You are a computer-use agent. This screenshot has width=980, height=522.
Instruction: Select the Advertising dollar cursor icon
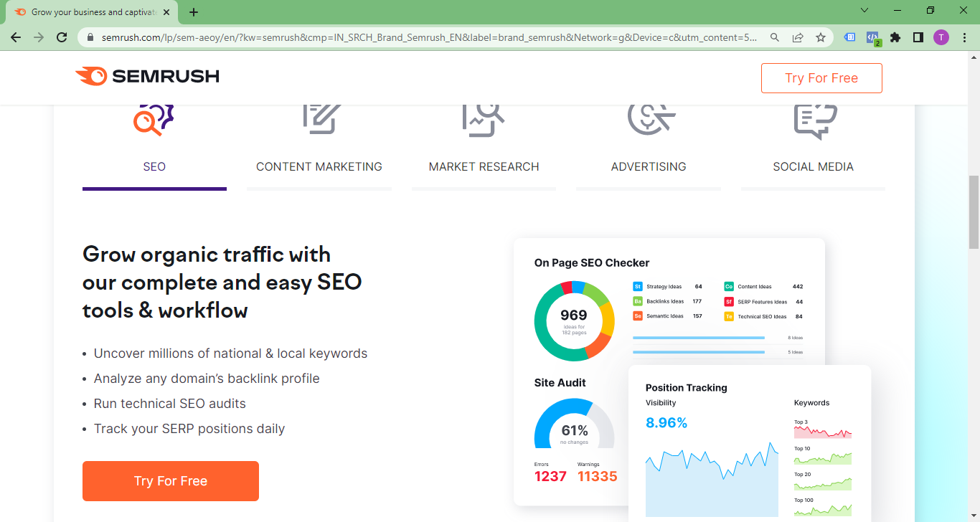(651, 120)
